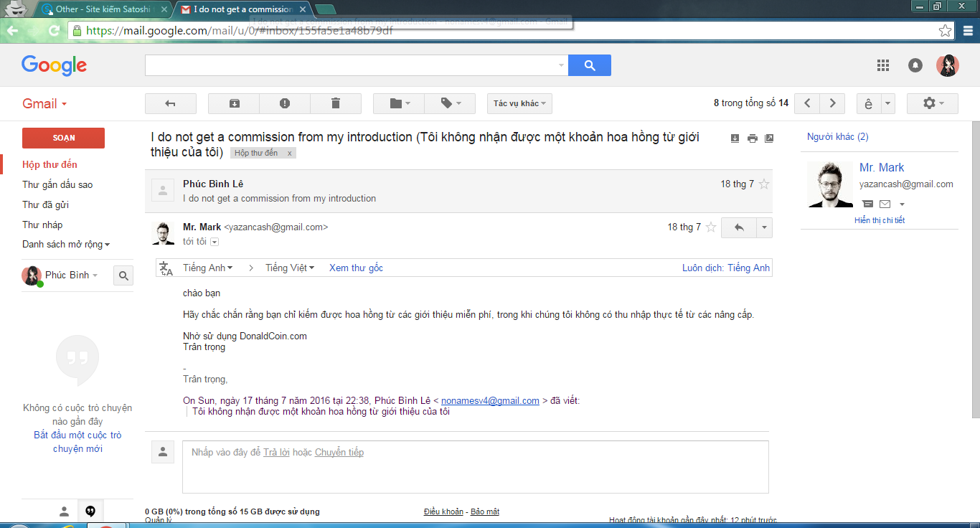This screenshot has height=528, width=980.
Task: Click the back to inbox arrow button
Action: 171,103
